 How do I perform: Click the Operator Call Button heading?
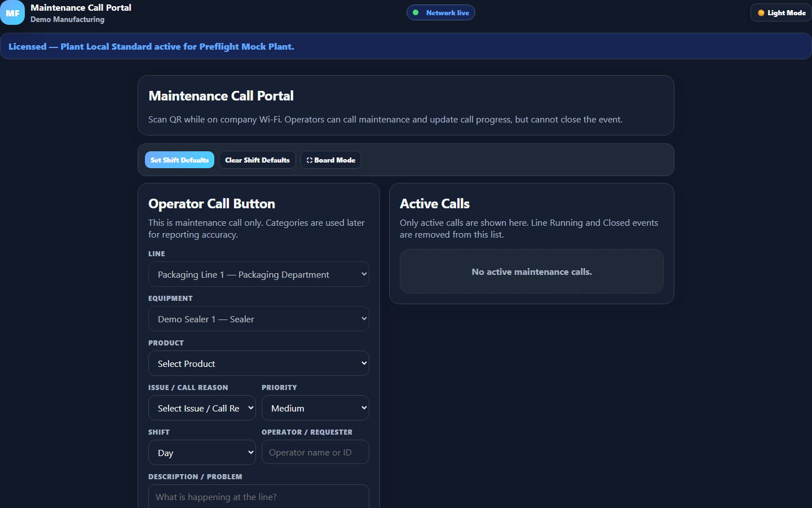click(211, 204)
